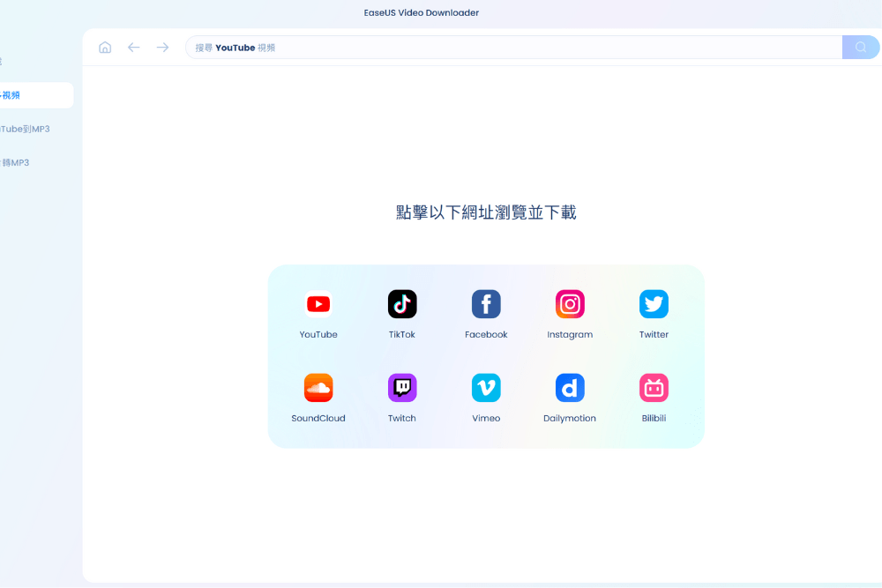Click the TikTok text label
This screenshot has width=882, height=588.
pyautogui.click(x=402, y=334)
